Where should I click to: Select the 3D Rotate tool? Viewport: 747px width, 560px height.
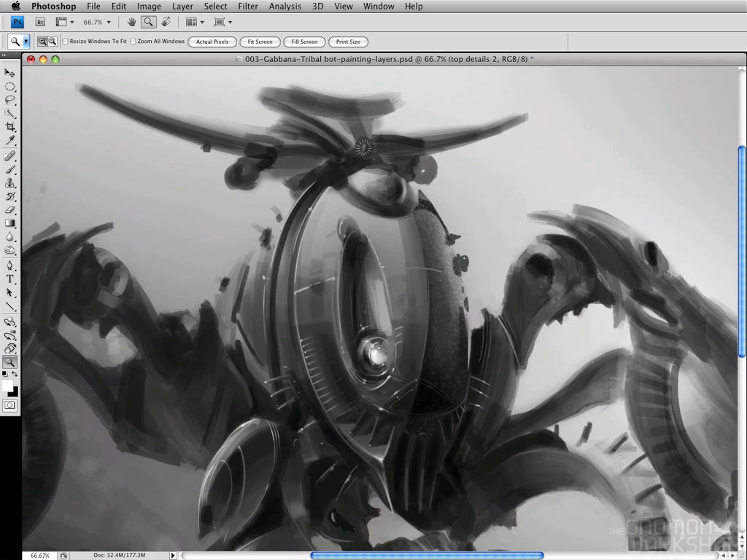(x=9, y=322)
